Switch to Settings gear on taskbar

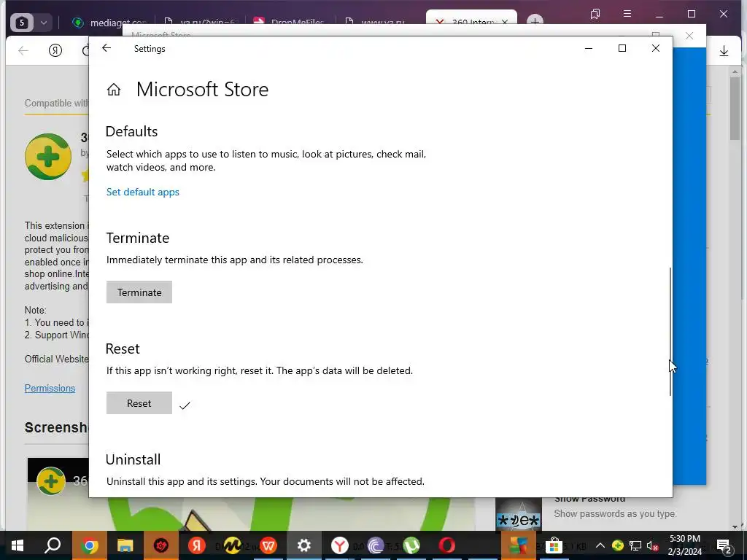pyautogui.click(x=304, y=545)
